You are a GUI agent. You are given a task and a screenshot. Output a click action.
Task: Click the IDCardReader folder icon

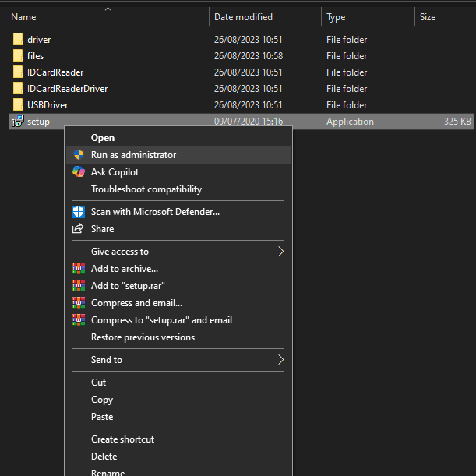[18, 72]
